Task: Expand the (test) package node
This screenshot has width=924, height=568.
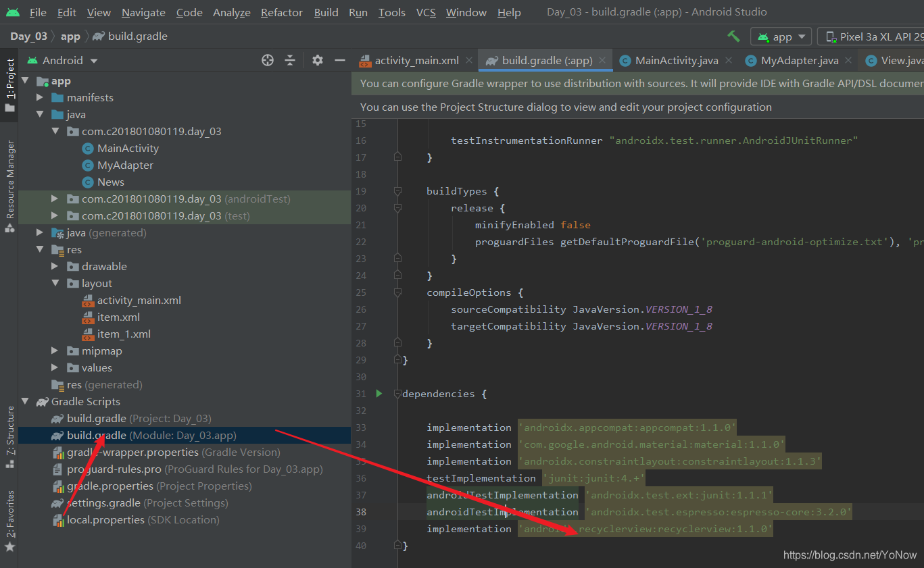Action: pos(55,216)
